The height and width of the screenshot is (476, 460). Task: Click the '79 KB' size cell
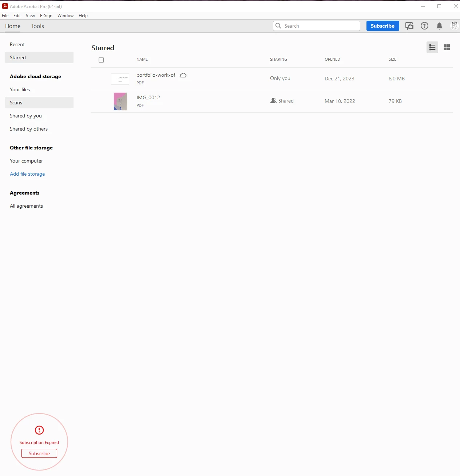(395, 101)
